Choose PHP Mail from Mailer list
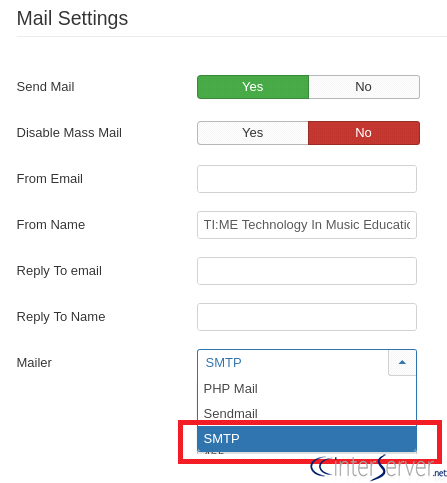This screenshot has height=483, width=447. point(307,389)
